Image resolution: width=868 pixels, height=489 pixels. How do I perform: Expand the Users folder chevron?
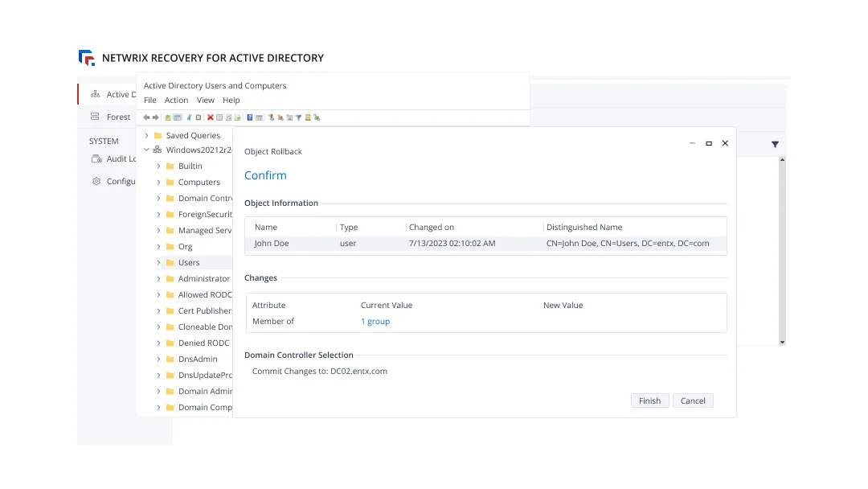pos(158,262)
